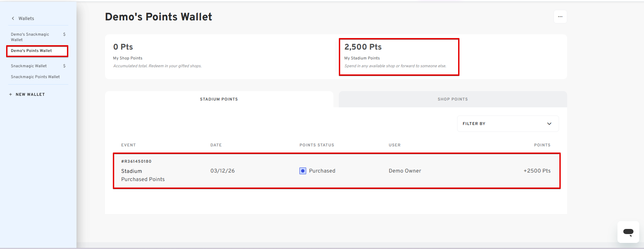The height and width of the screenshot is (249, 644).
Task: Open the chat support widget
Action: pyautogui.click(x=628, y=232)
